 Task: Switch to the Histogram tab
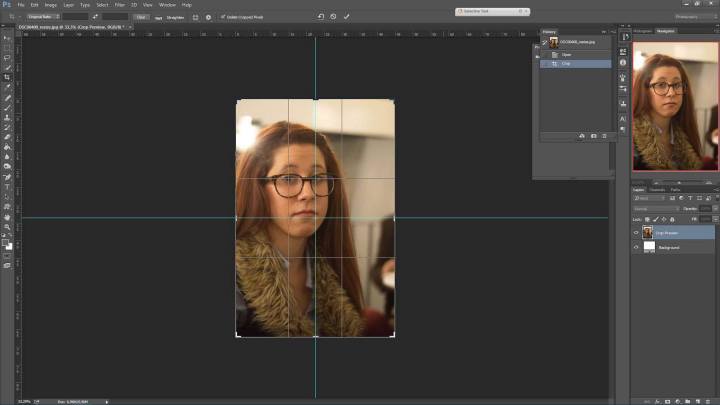click(x=642, y=31)
